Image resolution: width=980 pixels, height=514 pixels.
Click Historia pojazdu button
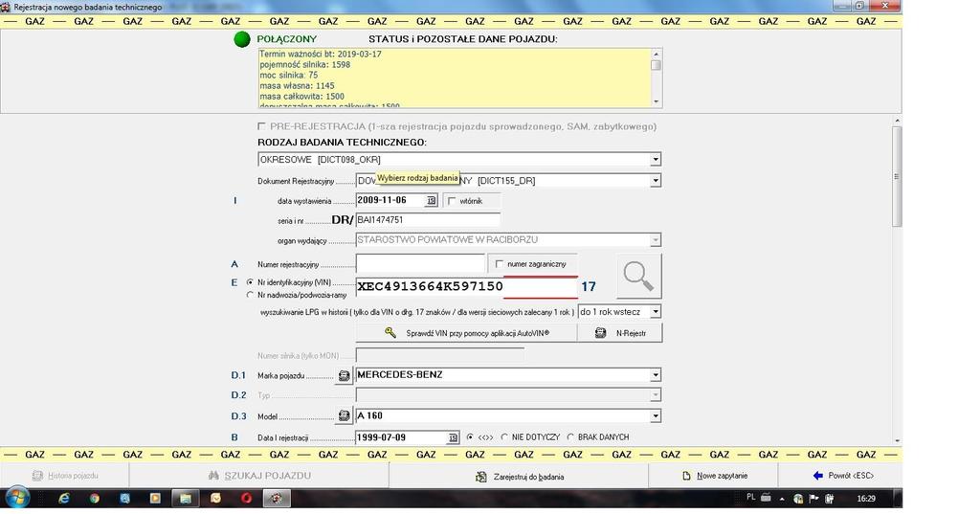click(65, 477)
